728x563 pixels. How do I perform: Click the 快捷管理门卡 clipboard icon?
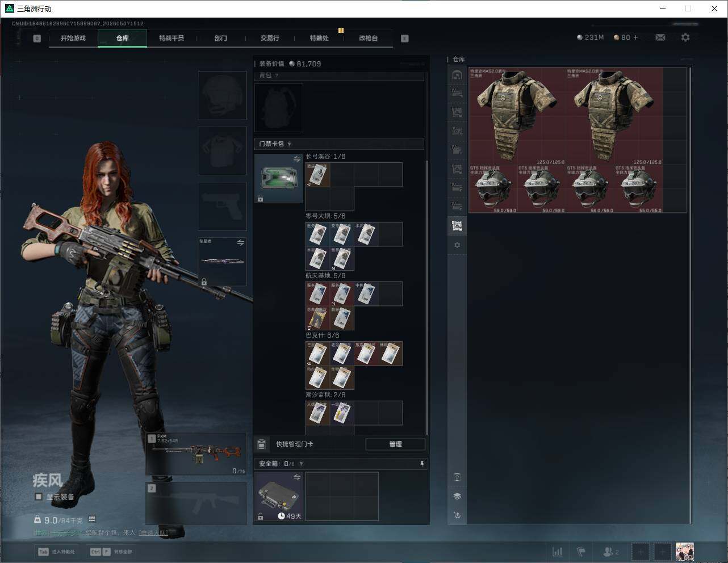pos(262,444)
